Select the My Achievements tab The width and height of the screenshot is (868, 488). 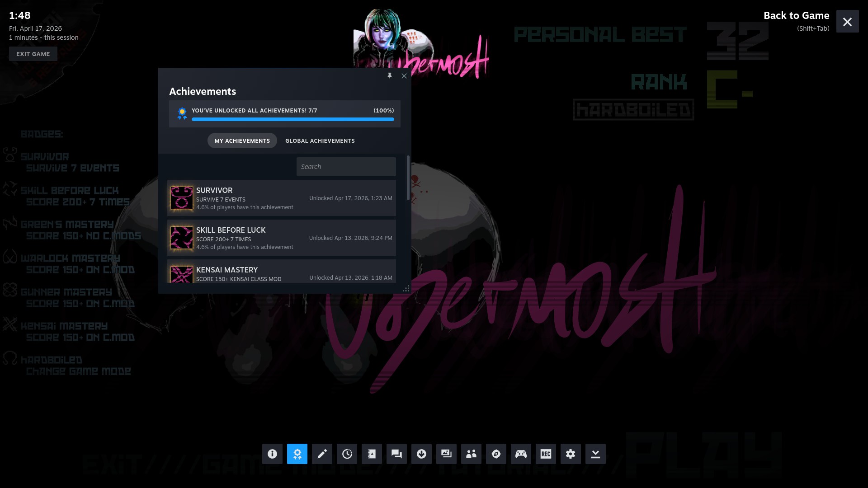coord(242,141)
